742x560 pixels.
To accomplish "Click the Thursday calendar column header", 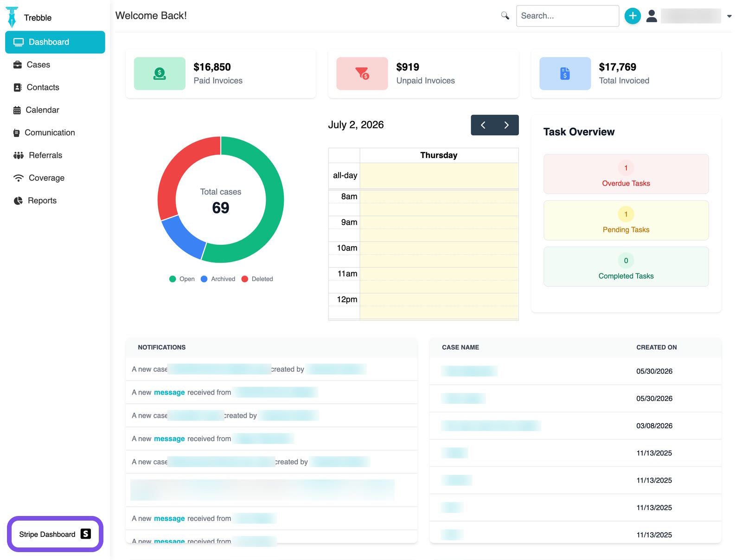I will point(439,155).
